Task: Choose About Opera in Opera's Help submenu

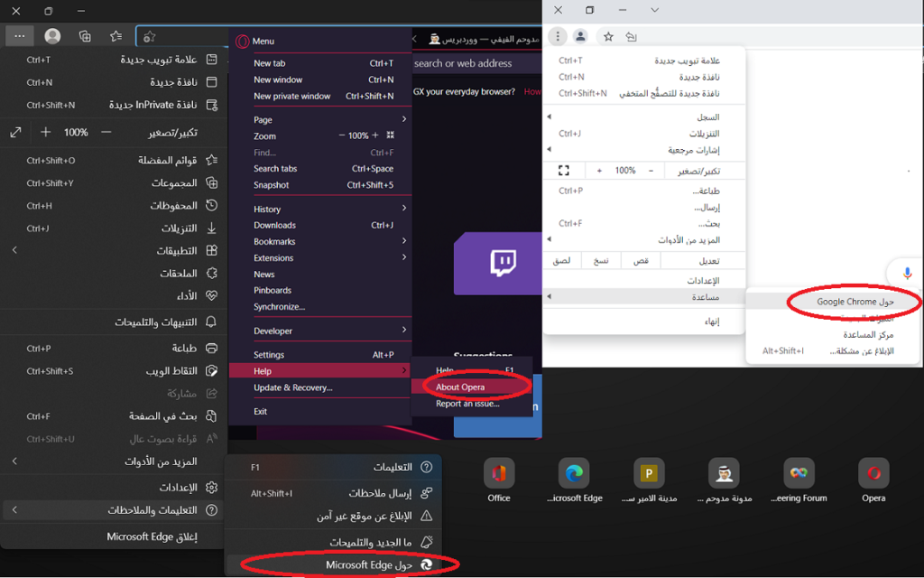Action: [x=472, y=387]
